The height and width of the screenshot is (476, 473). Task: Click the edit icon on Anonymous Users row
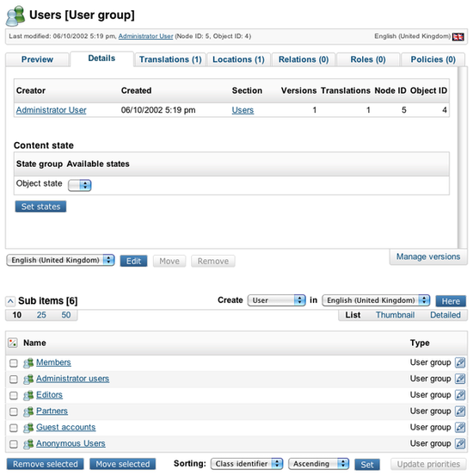459,443
